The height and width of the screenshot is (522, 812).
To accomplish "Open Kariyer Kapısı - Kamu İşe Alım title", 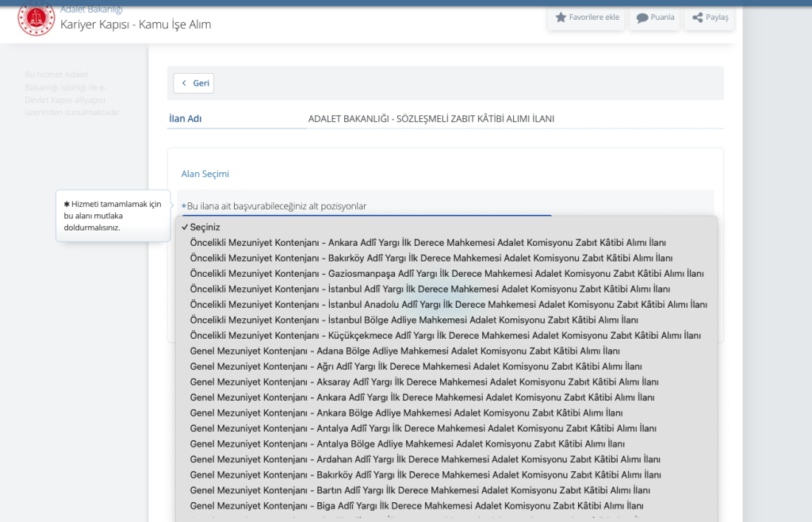I will pos(136,25).
